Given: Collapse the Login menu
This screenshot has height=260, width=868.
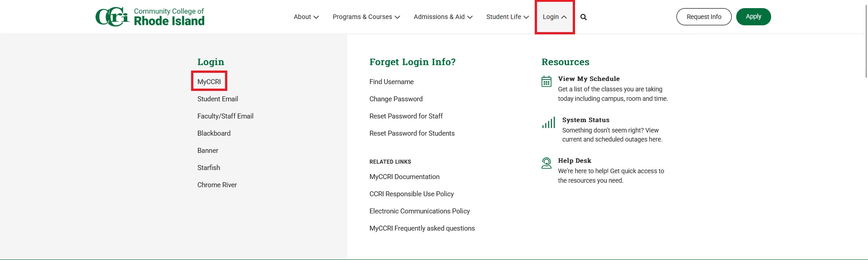Looking at the screenshot, I should (x=554, y=17).
